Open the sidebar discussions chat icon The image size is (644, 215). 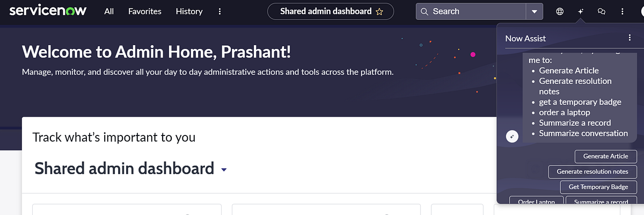pyautogui.click(x=602, y=11)
